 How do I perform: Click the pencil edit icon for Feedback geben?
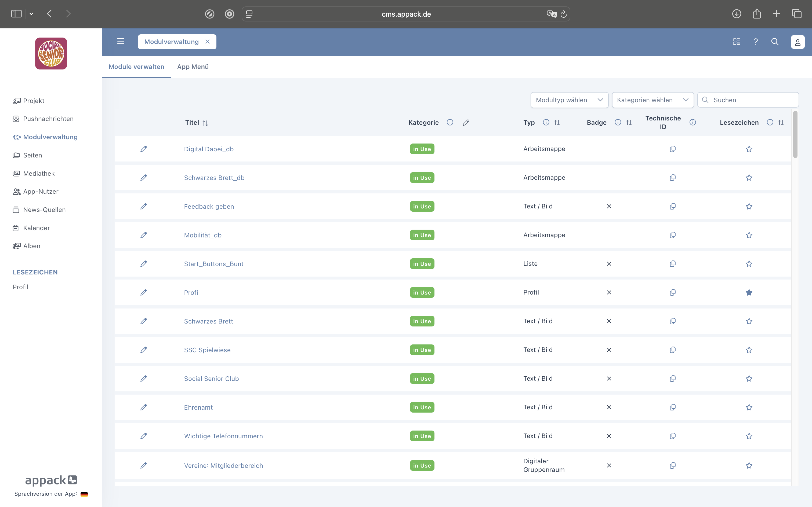coord(143,206)
